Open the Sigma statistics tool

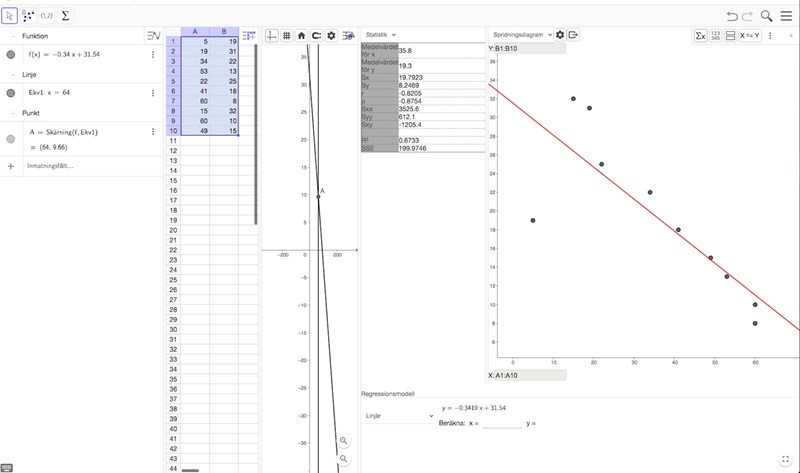[66, 16]
